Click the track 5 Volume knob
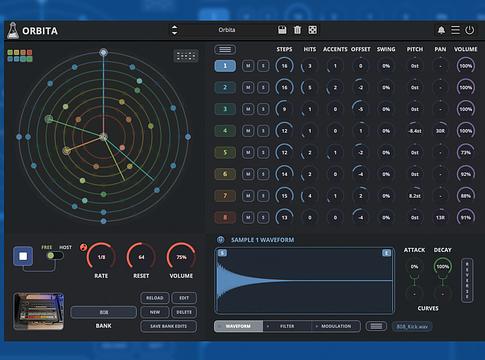The height and width of the screenshot is (360, 485). (466, 152)
